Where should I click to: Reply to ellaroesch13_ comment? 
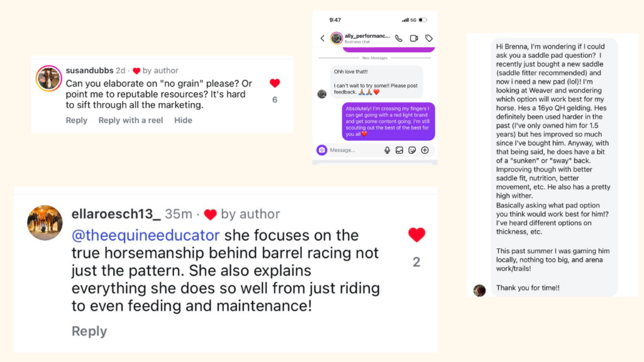[89, 331]
